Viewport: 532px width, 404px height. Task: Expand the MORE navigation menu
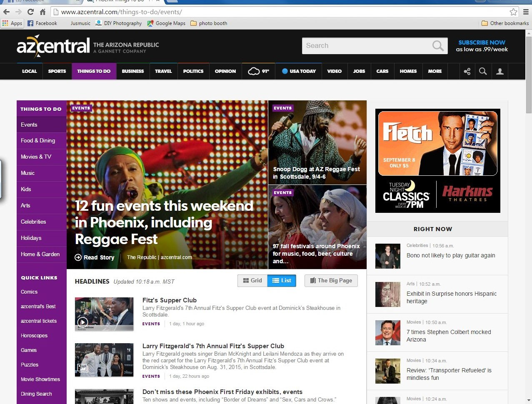point(435,71)
